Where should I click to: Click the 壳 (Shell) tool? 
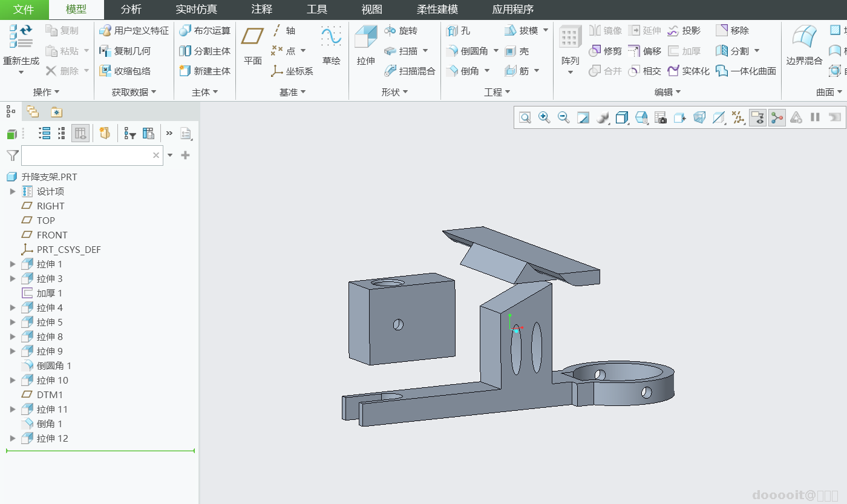pos(517,51)
